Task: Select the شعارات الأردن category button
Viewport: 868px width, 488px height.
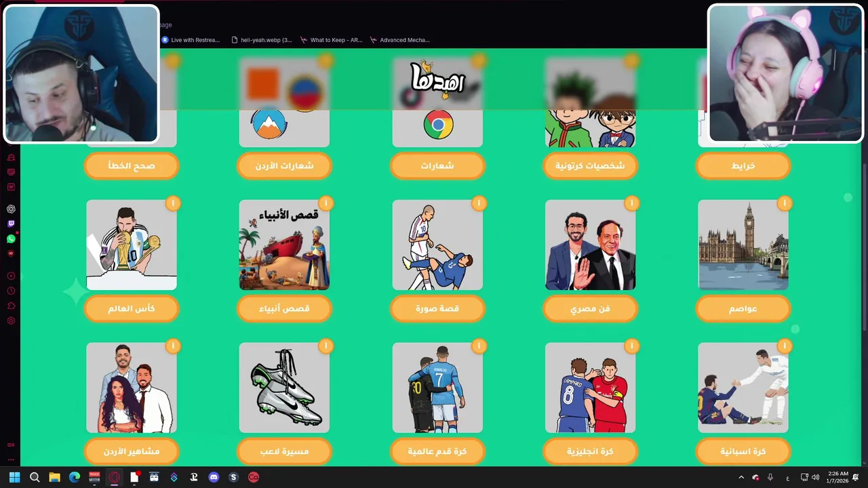Action: pos(285,165)
